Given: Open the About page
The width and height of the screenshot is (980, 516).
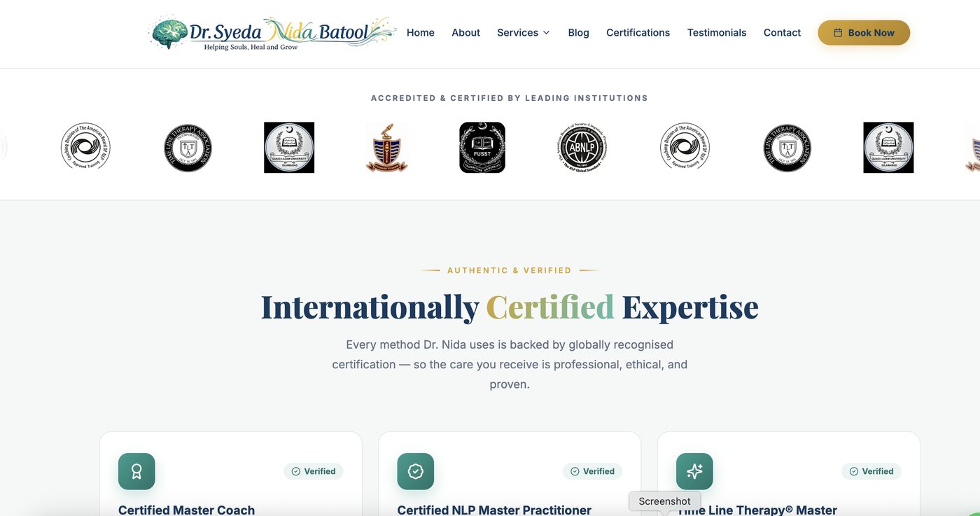Looking at the screenshot, I should [466, 33].
